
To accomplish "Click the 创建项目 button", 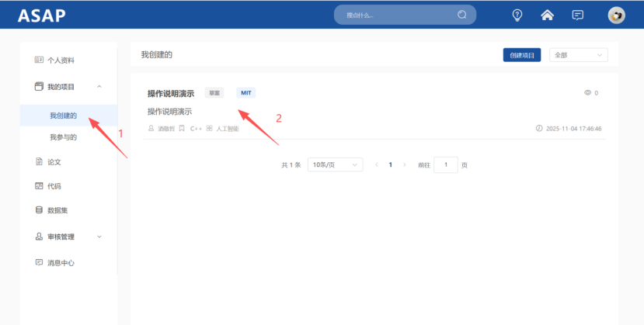I will pos(521,55).
